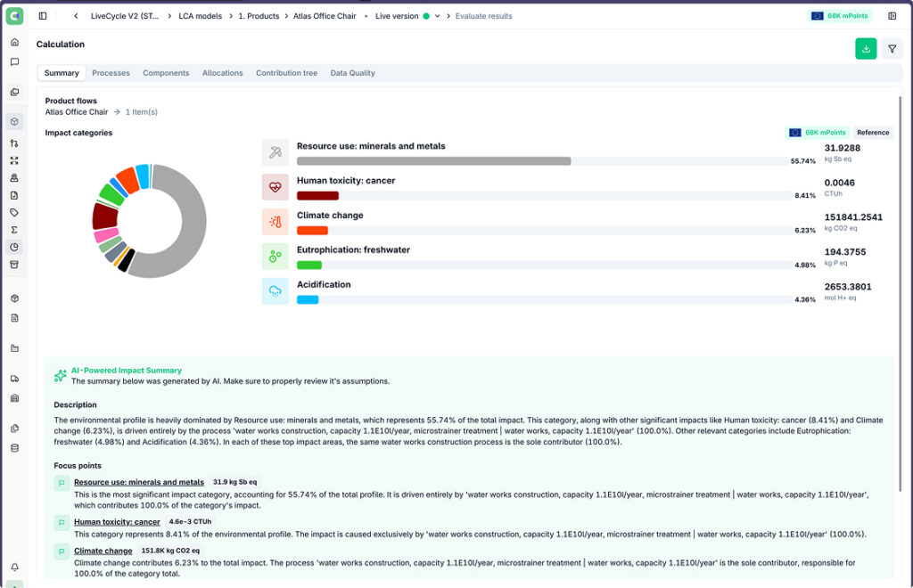This screenshot has width=913, height=588.
Task: Open the warehouse building sidebar icon
Action: click(14, 398)
